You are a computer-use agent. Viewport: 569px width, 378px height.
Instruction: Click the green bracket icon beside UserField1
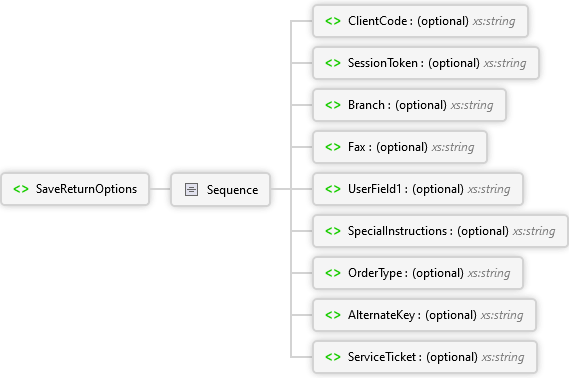333,189
